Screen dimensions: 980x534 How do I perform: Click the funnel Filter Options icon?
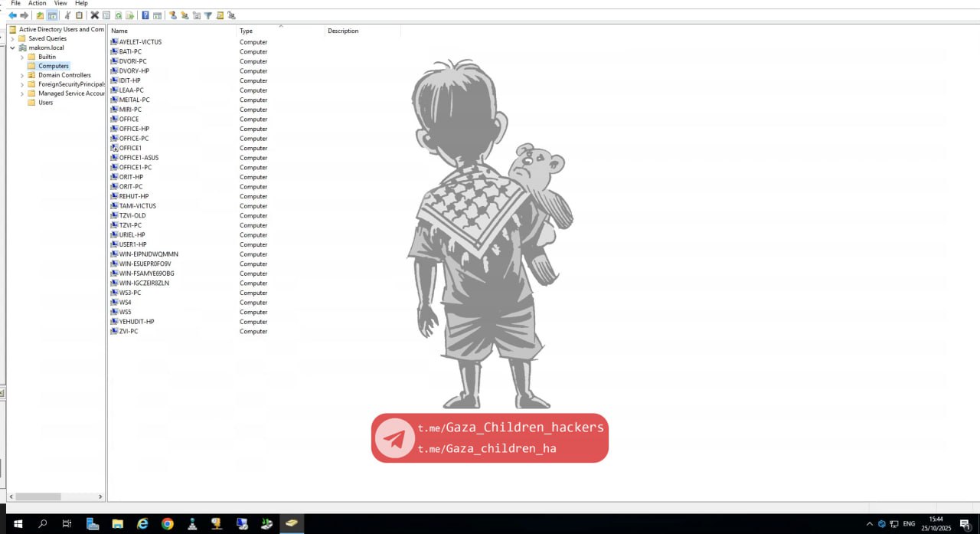pyautogui.click(x=207, y=15)
